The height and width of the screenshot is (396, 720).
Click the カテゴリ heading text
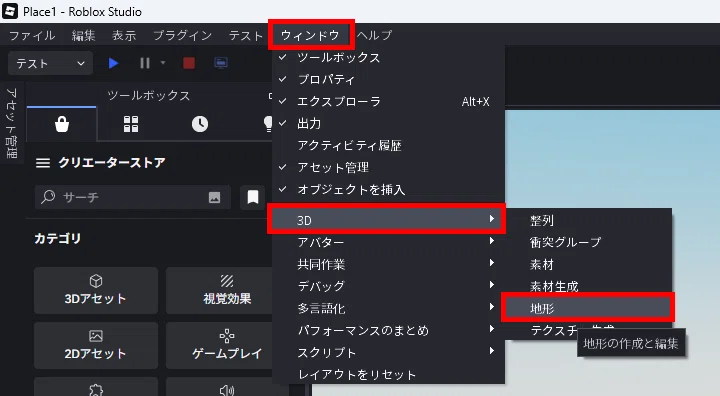pyautogui.click(x=58, y=238)
